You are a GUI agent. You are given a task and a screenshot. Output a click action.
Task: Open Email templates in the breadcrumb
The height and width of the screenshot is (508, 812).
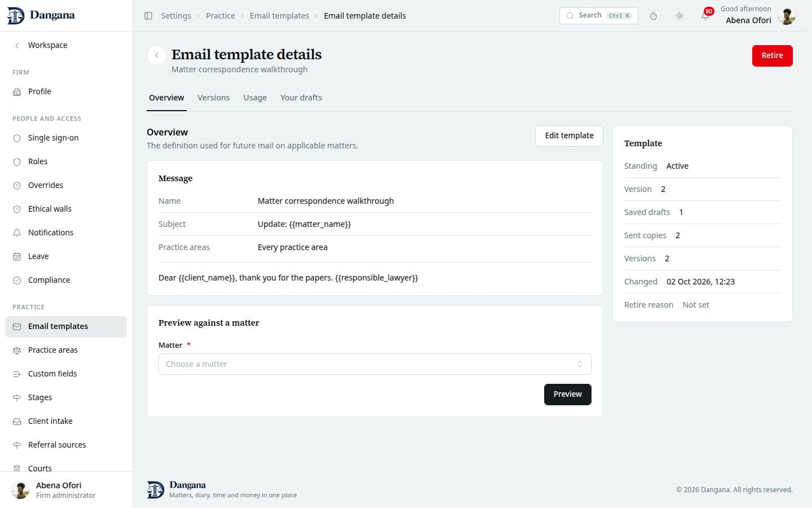point(279,16)
